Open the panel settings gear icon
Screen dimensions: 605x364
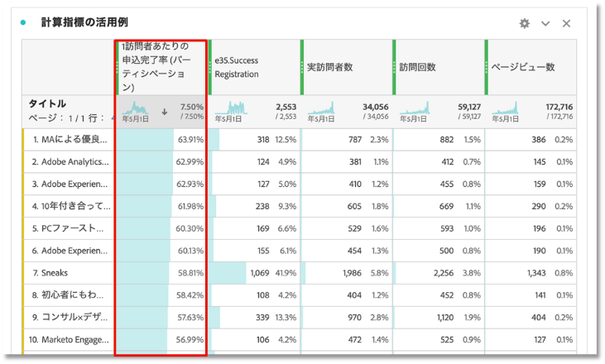524,23
